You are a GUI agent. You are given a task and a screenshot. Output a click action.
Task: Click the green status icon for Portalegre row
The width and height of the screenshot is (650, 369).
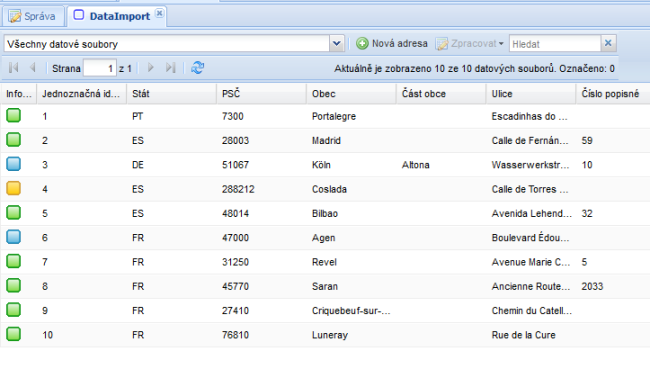click(x=13, y=115)
